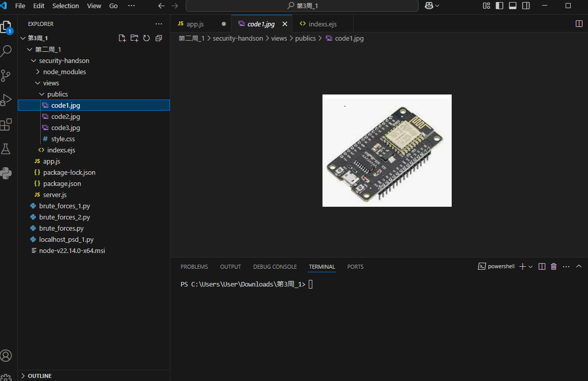Toggle the bottom panel layout button
Screen dimensions: 588x381
[513, 6]
